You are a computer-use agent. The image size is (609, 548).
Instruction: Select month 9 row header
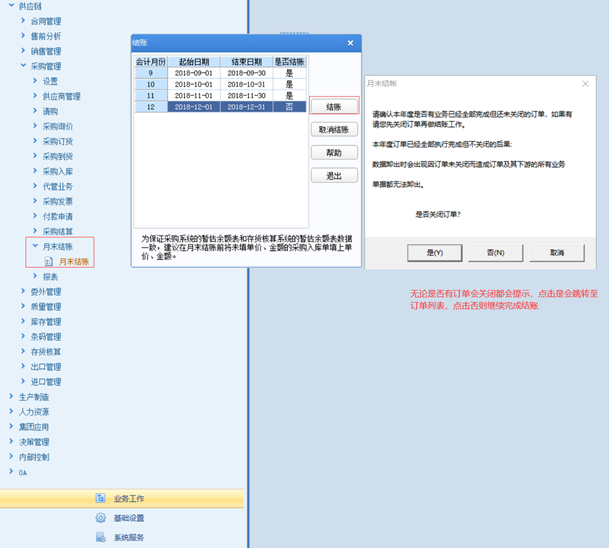[x=151, y=73]
